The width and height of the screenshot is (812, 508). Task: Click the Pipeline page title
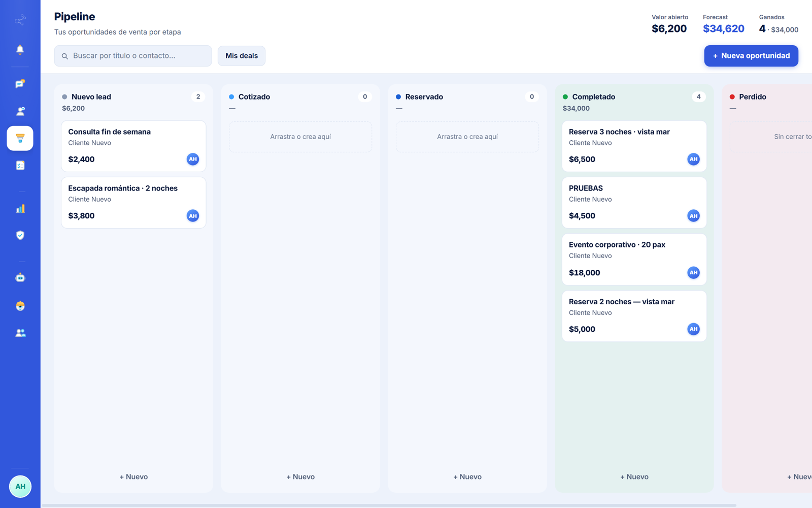pyautogui.click(x=75, y=17)
